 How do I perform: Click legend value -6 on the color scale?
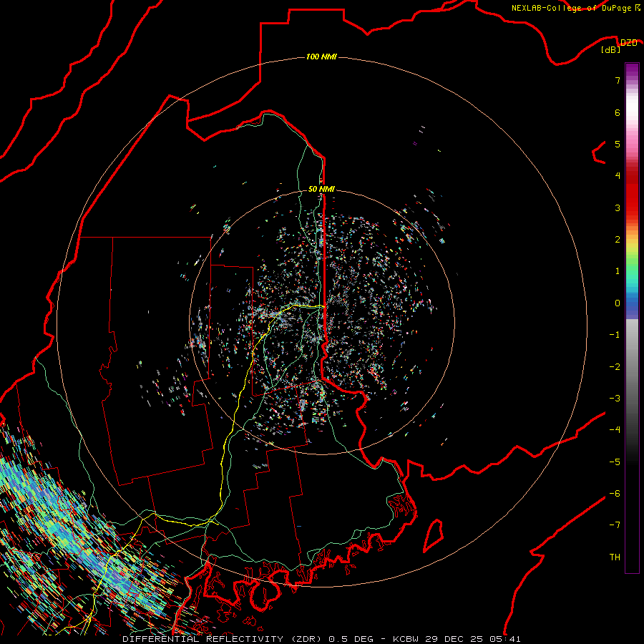[x=615, y=494]
